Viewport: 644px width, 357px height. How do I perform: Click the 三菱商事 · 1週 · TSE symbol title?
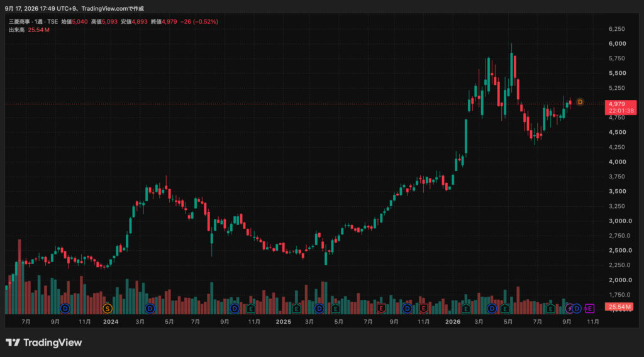pos(33,22)
